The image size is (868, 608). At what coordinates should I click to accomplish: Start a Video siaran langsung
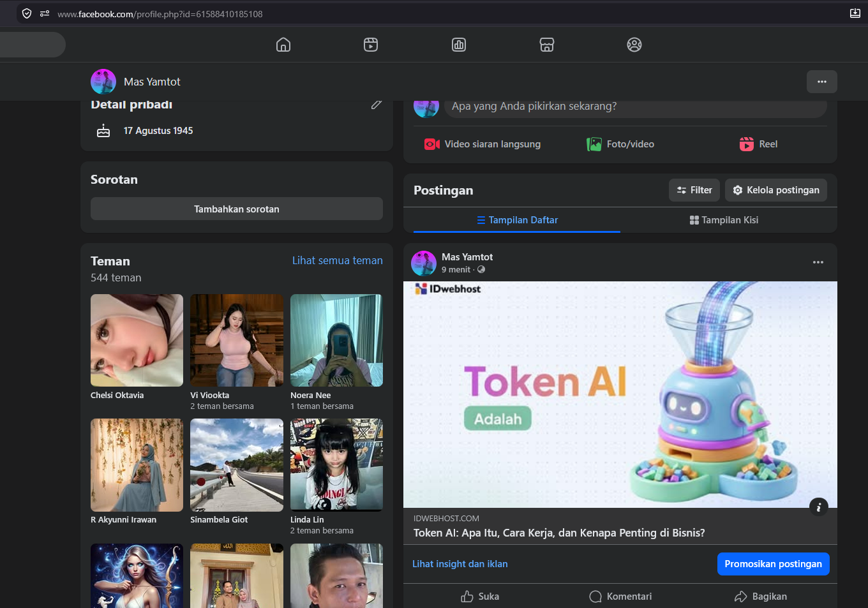tap(483, 144)
